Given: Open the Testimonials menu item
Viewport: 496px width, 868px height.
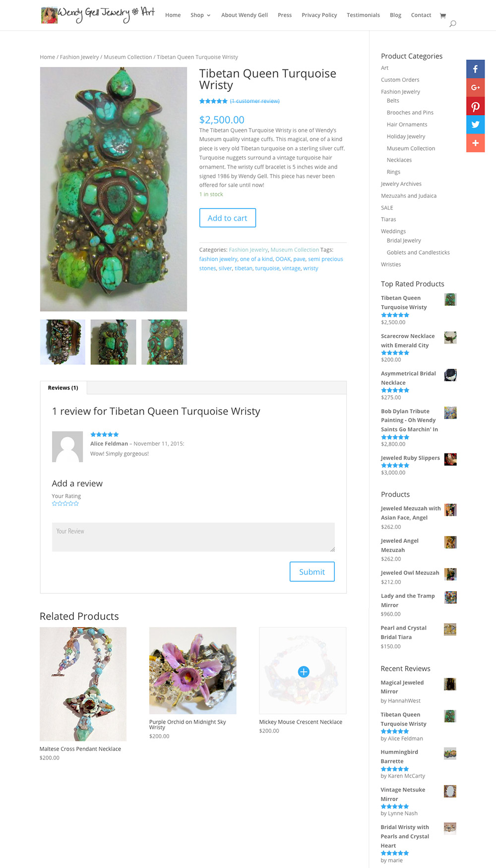Looking at the screenshot, I should [363, 15].
